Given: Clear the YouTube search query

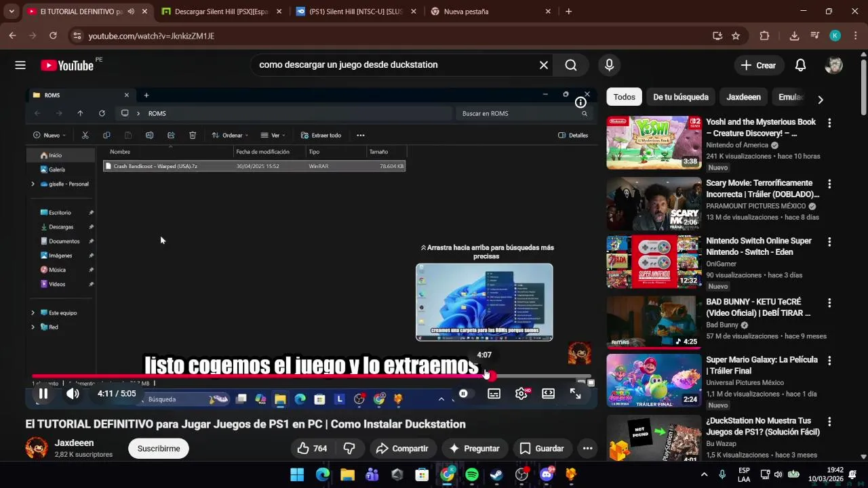Looking at the screenshot, I should point(543,65).
